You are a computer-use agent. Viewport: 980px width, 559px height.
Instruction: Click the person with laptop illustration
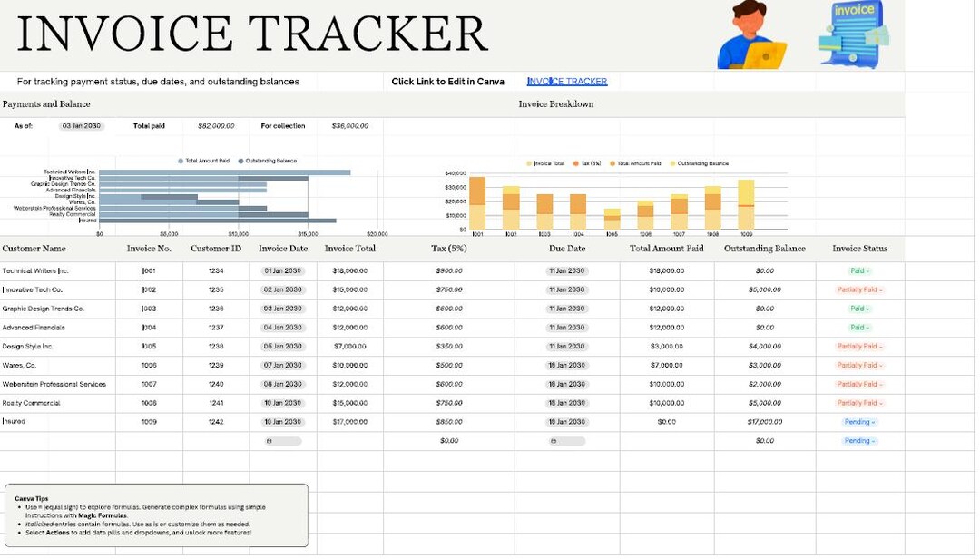tap(752, 35)
